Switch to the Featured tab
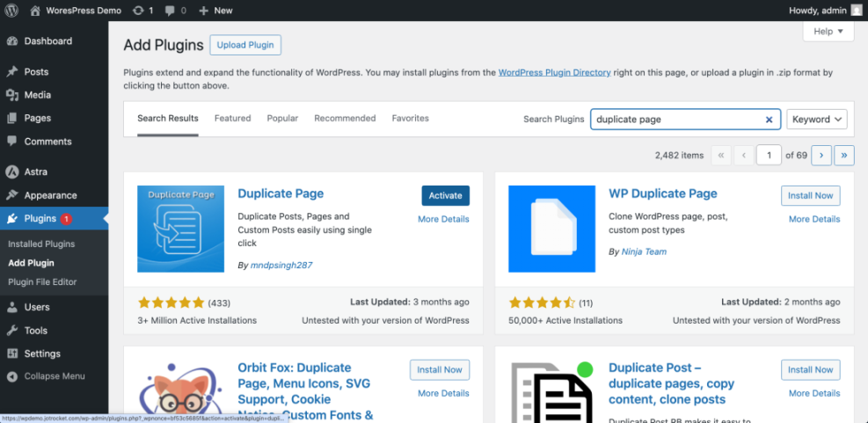 232,119
